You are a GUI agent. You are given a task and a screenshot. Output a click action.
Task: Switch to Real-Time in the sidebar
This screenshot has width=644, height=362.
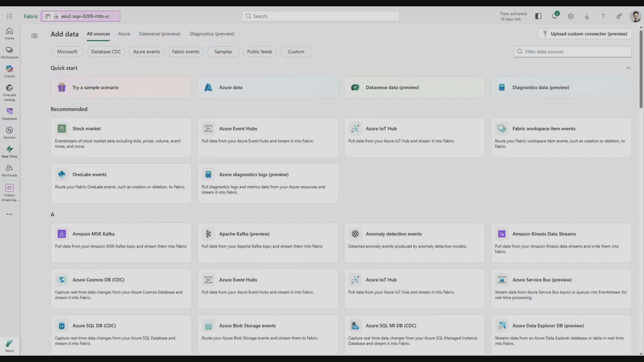click(9, 151)
